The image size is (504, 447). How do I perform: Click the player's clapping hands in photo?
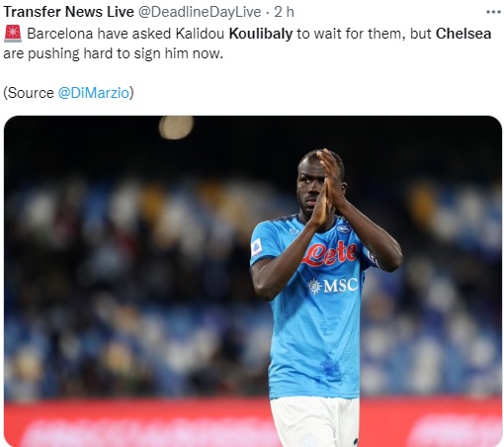click(x=325, y=186)
